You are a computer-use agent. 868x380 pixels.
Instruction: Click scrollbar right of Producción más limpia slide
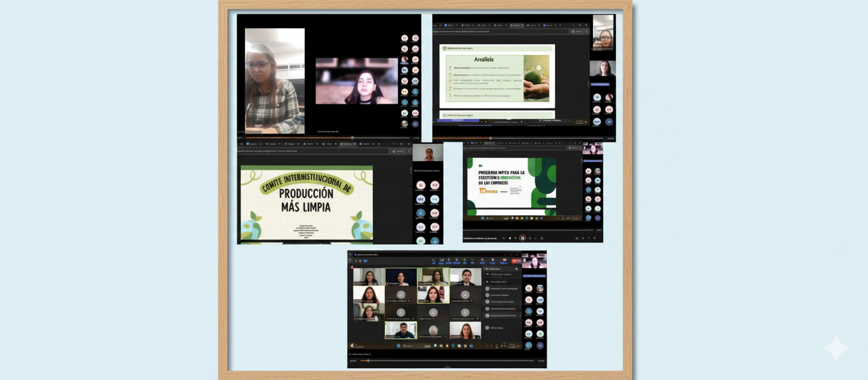(411, 170)
